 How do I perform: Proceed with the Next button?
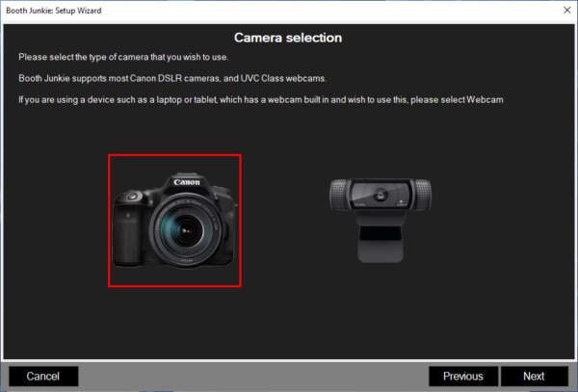point(534,376)
